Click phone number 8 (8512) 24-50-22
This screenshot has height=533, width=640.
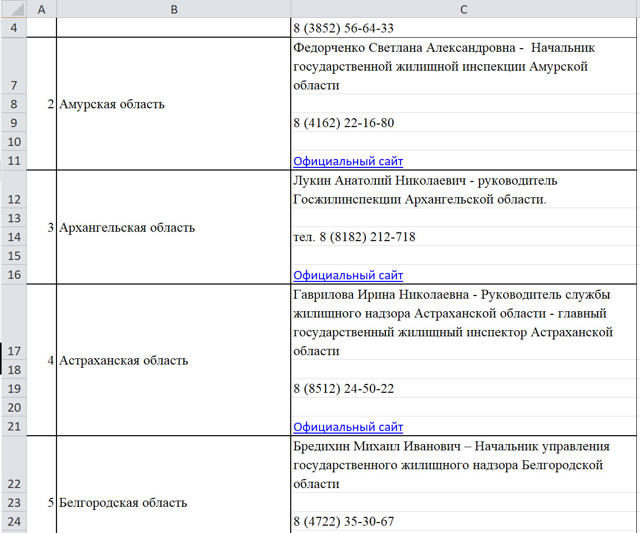(344, 389)
